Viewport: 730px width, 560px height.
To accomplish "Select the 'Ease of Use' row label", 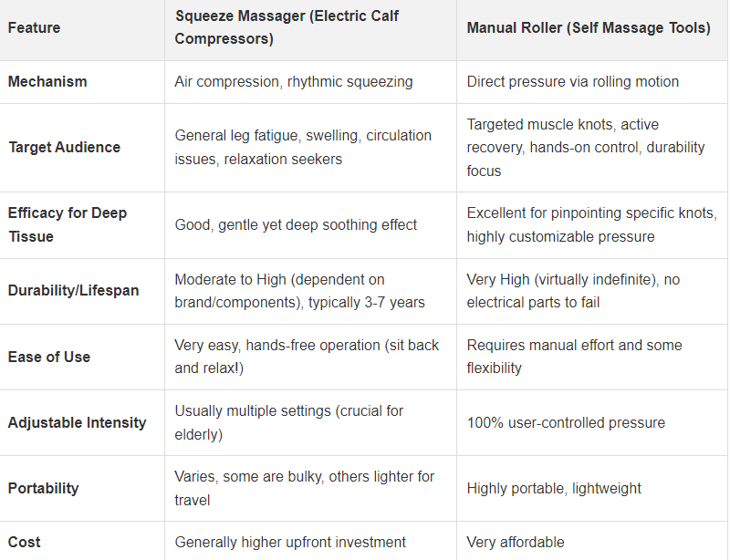I will 48,357.
